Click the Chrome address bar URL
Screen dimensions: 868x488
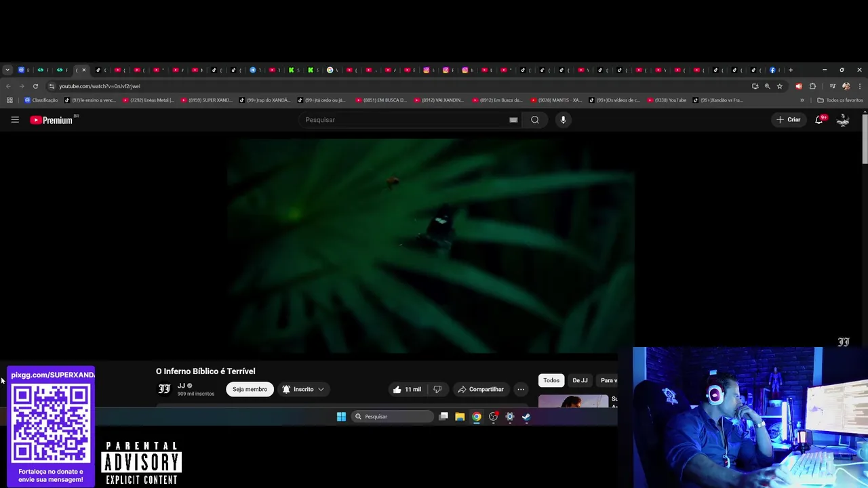tap(100, 86)
